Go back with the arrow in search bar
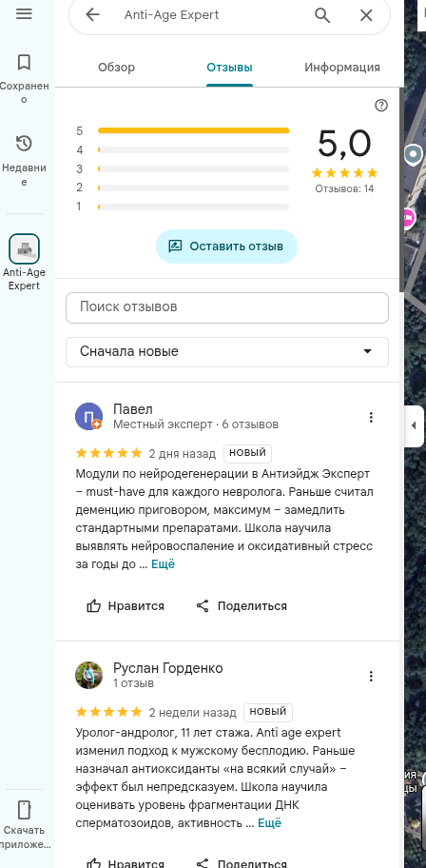426x868 pixels. click(x=92, y=15)
